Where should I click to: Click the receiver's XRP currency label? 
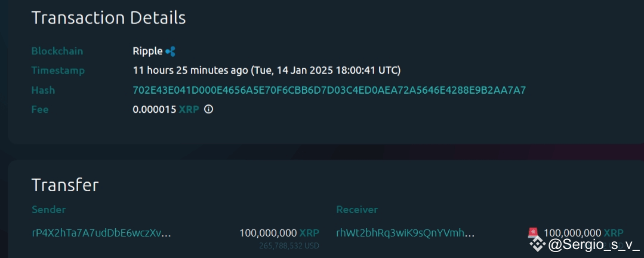(x=614, y=232)
